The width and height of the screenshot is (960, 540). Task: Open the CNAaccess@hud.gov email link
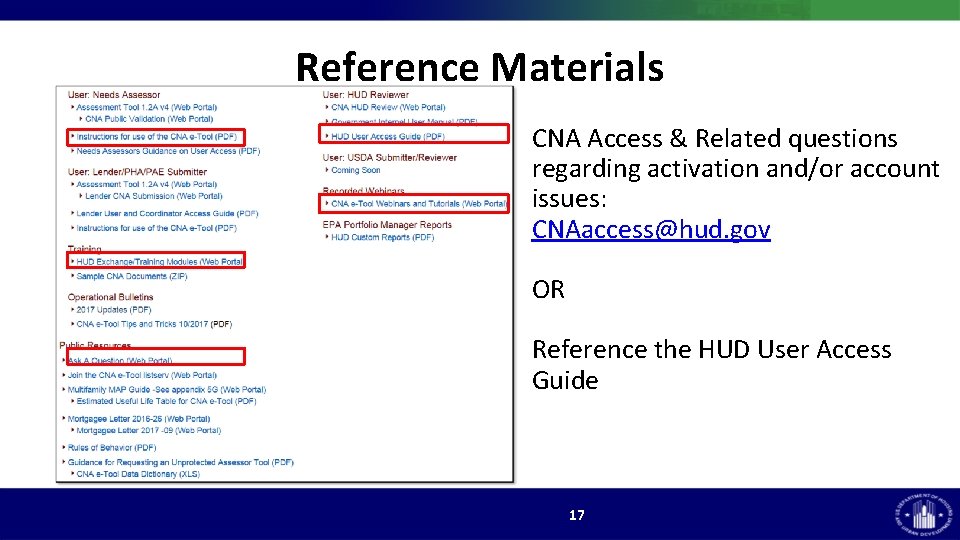click(651, 230)
